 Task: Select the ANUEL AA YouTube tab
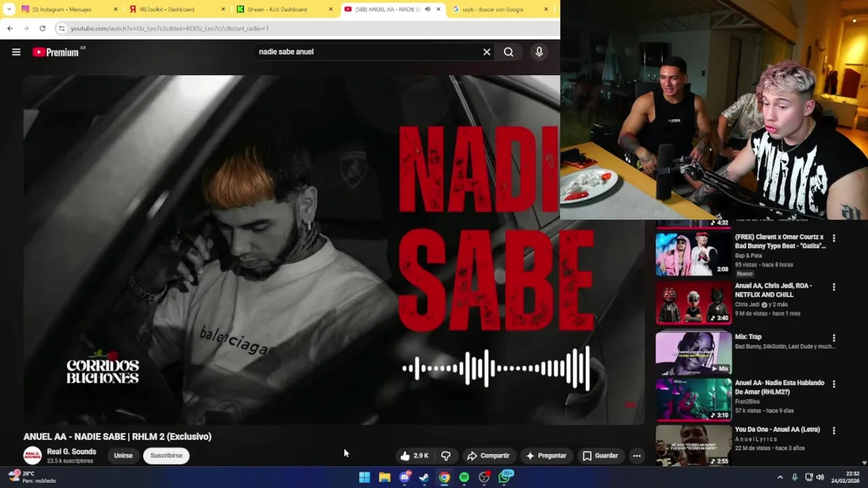tap(392, 9)
